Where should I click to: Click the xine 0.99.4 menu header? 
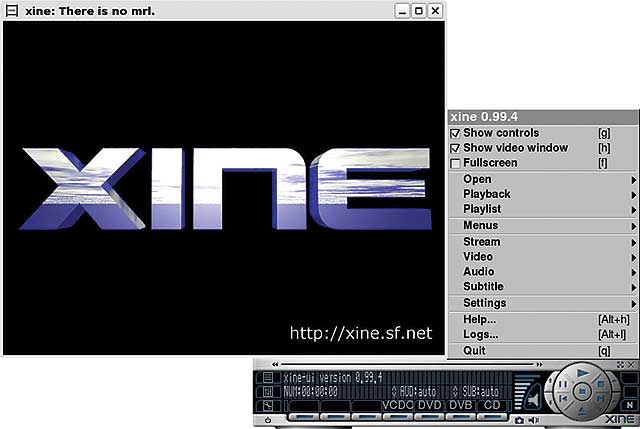(543, 117)
